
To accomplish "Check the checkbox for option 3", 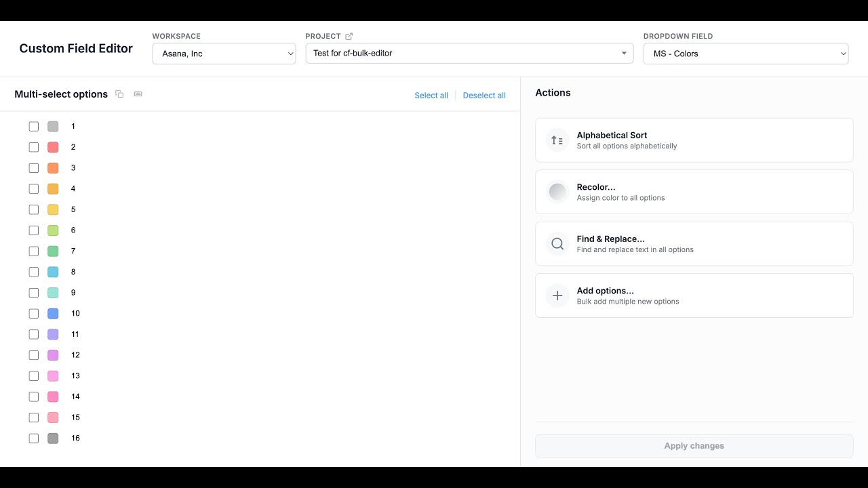I will pos(34,168).
